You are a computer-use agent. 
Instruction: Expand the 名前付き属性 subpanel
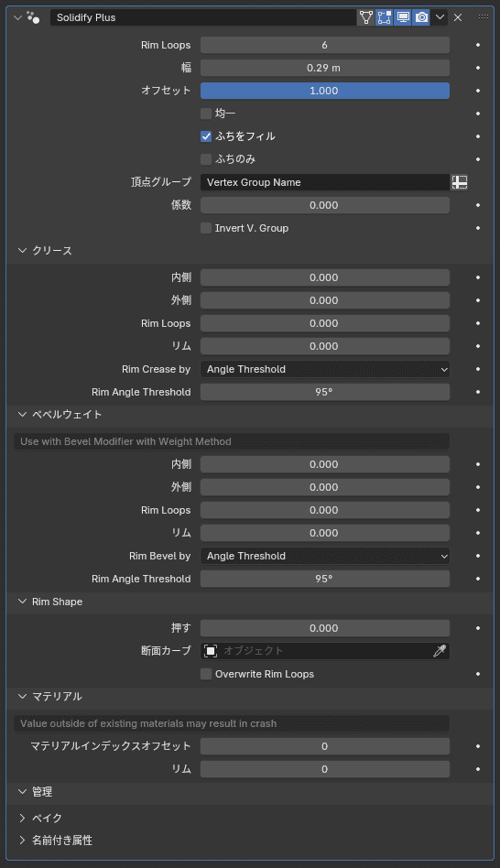[x=22, y=841]
